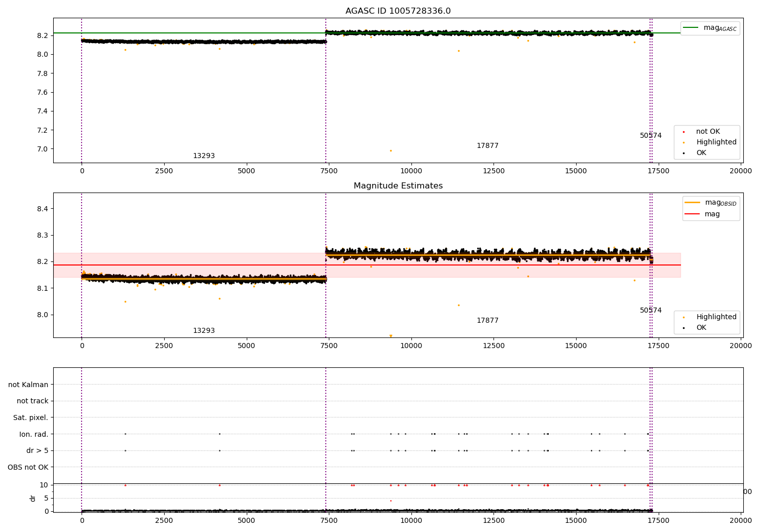Click obsid label 17877 in Magnitude Estimates plot
The width and height of the screenshot is (760, 532).
487,321
